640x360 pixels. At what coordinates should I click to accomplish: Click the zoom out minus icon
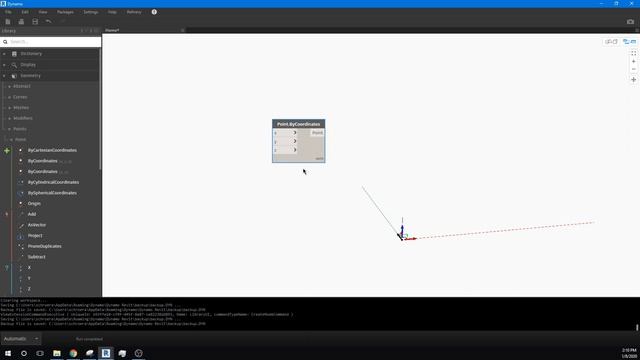(633, 69)
